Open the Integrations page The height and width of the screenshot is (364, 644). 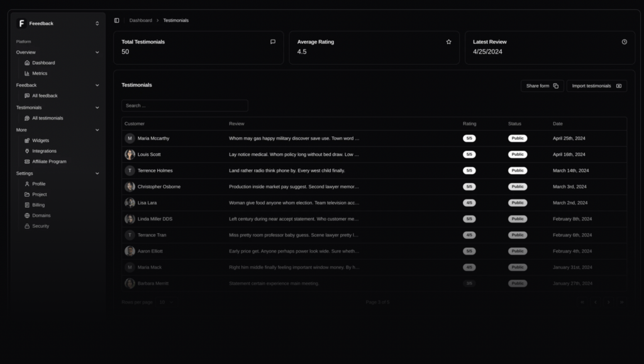click(x=44, y=151)
